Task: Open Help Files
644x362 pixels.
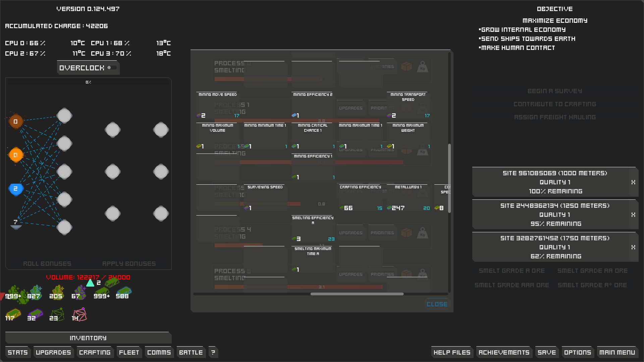Action: pos(452,352)
